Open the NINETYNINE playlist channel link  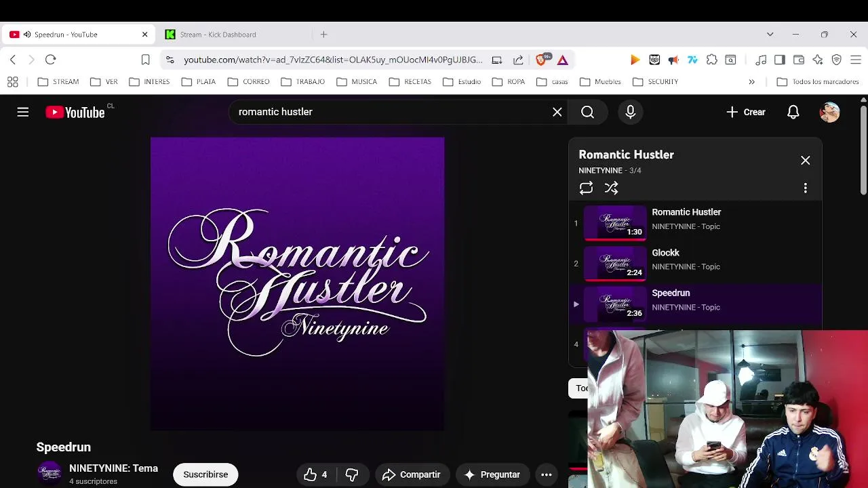pyautogui.click(x=600, y=170)
